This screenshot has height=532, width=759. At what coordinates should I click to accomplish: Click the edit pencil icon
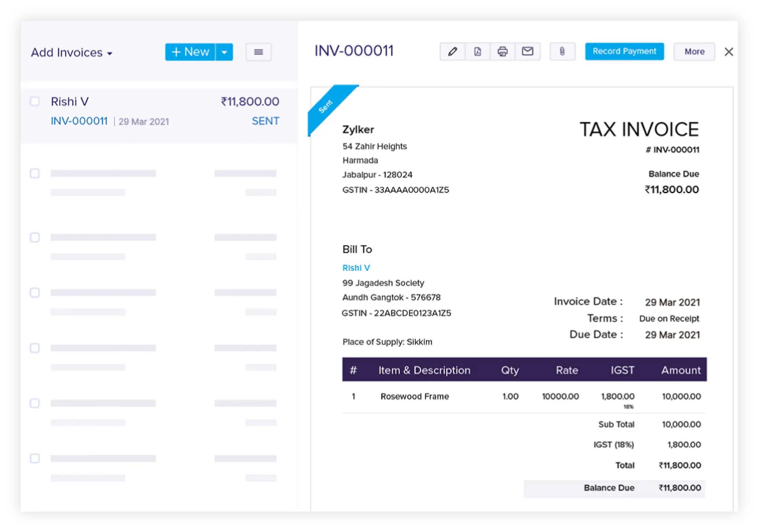453,52
